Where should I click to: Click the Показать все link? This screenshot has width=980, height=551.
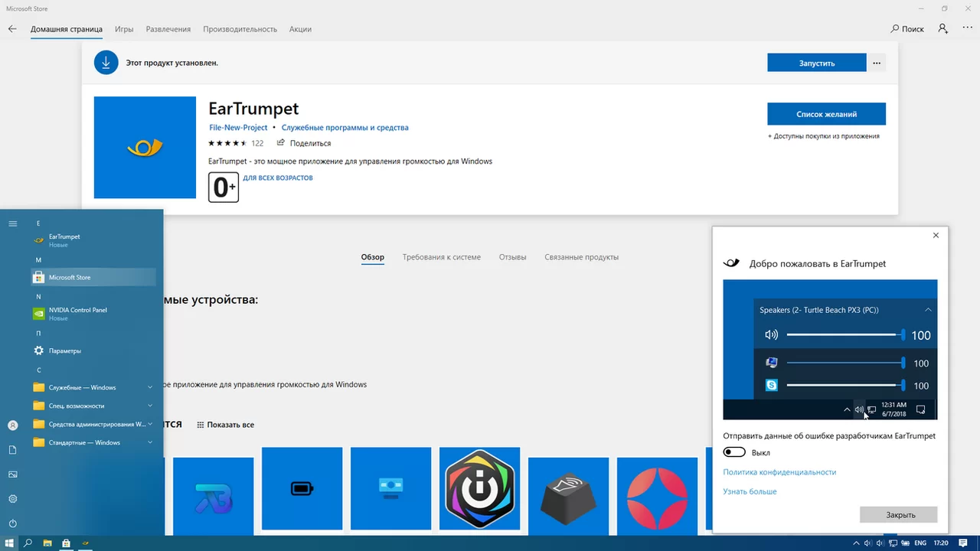tap(225, 425)
